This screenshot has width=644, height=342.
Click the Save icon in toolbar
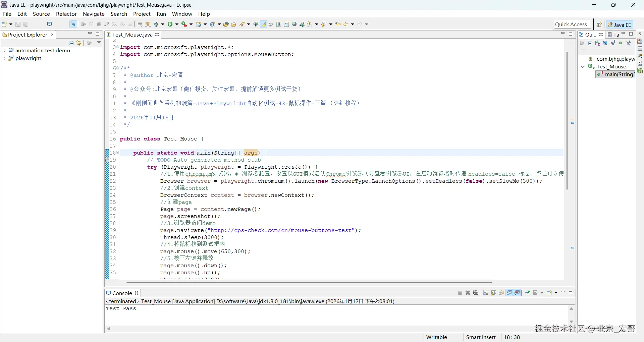point(18,24)
